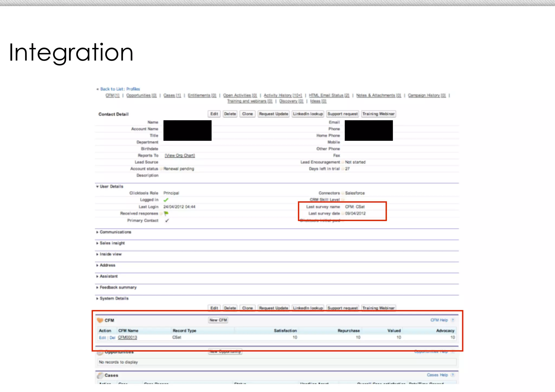Click the Cases section icon

tap(100, 375)
